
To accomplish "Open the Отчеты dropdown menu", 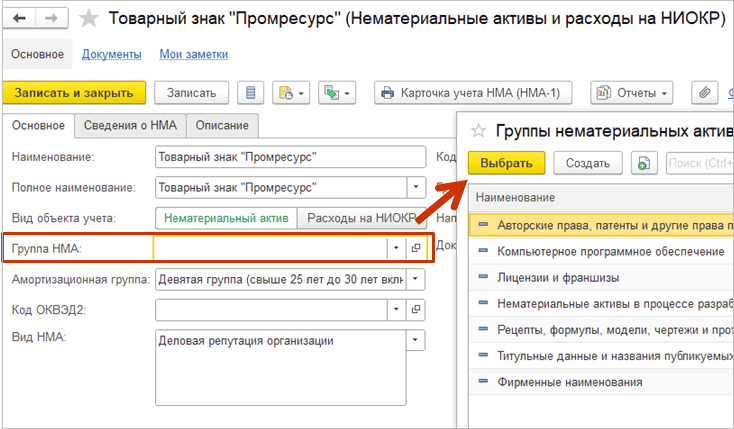I will pos(631,93).
